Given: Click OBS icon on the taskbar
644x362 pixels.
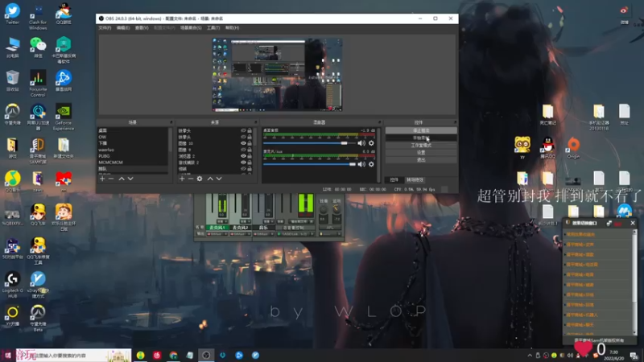Looking at the screenshot, I should click(x=206, y=355).
